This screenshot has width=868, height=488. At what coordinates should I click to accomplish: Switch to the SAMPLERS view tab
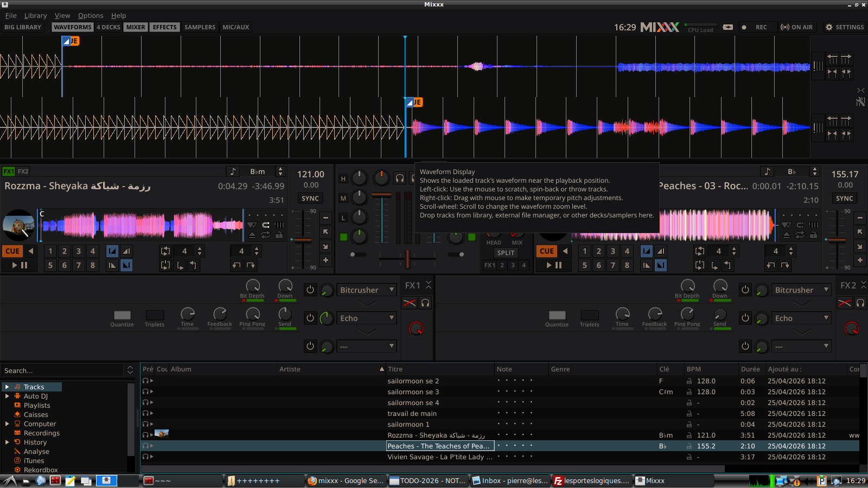[200, 27]
